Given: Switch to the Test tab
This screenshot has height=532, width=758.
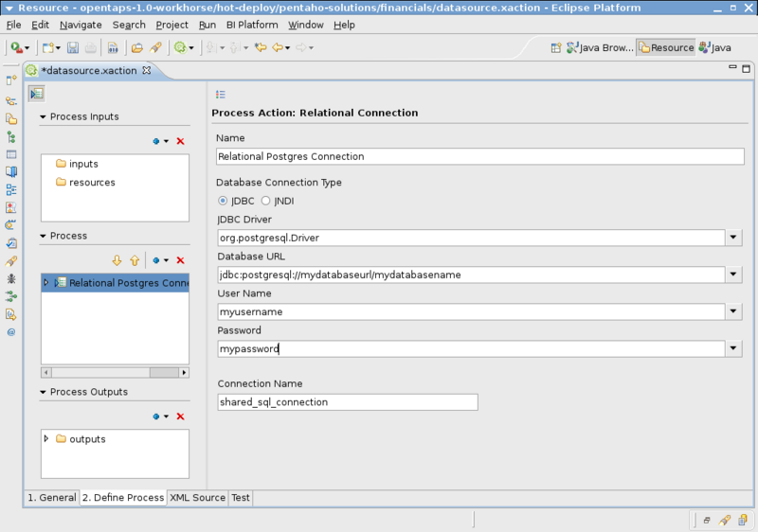Looking at the screenshot, I should coord(241,498).
